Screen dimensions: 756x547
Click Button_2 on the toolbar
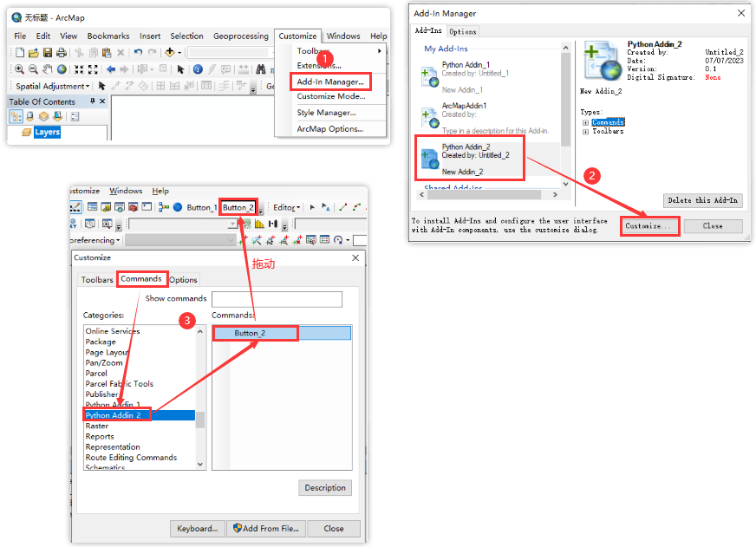(238, 207)
